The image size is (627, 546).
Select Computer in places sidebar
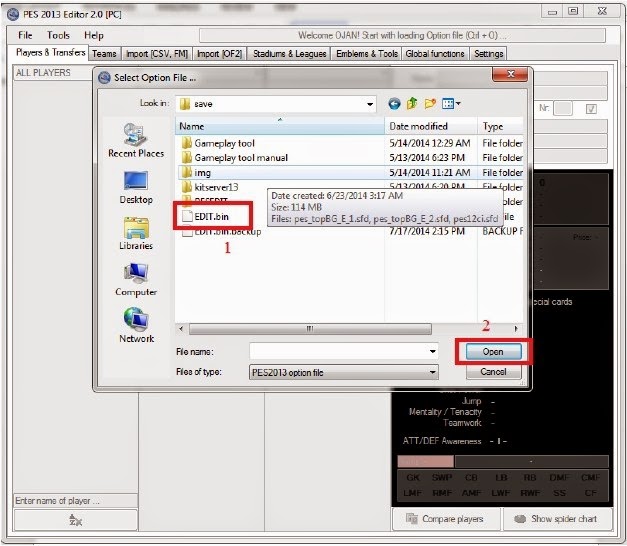click(136, 280)
